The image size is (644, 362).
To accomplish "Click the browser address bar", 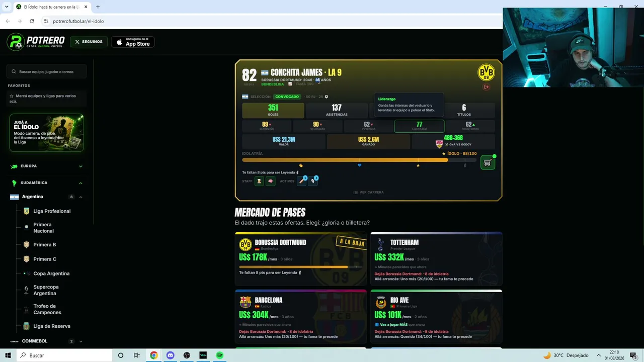I will (272, 21).
